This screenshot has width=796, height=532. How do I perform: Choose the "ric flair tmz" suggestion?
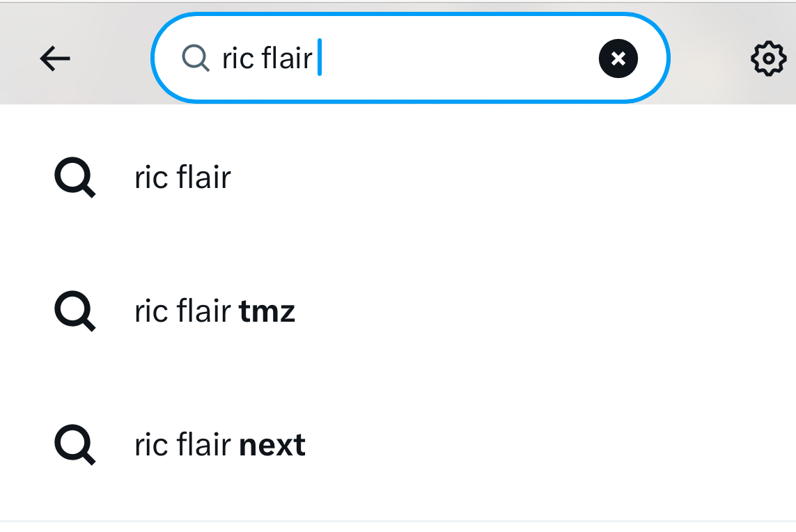214,311
